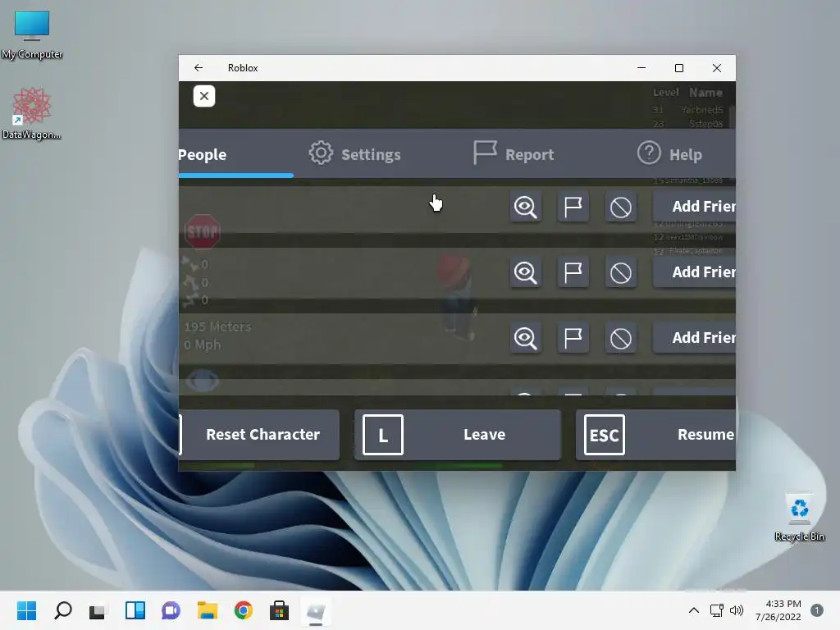840x630 pixels.
Task: Open the Help tab
Action: pos(669,154)
